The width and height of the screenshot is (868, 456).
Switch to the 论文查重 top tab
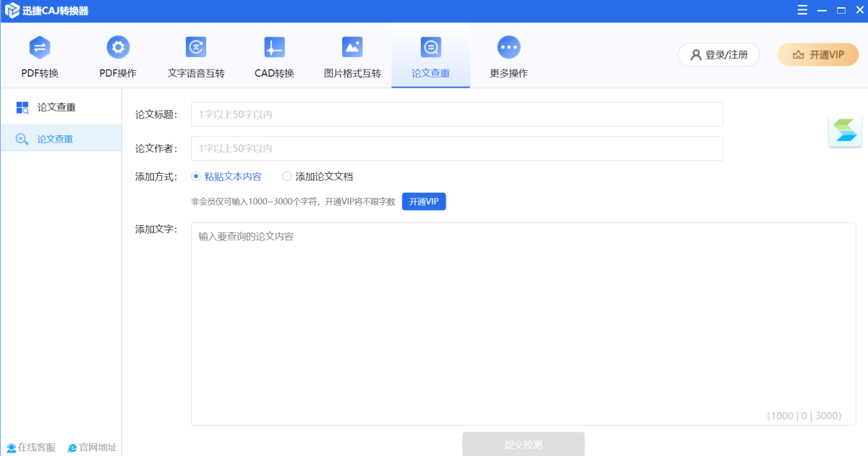[430, 56]
